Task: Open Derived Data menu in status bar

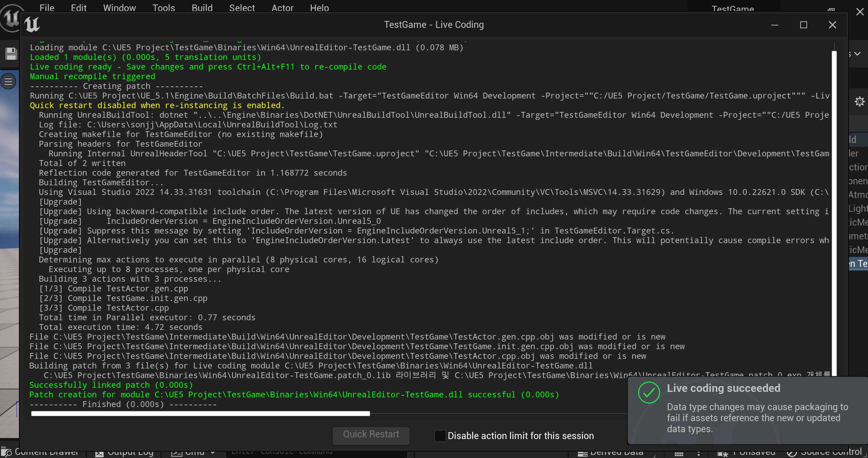Action: click(x=611, y=452)
